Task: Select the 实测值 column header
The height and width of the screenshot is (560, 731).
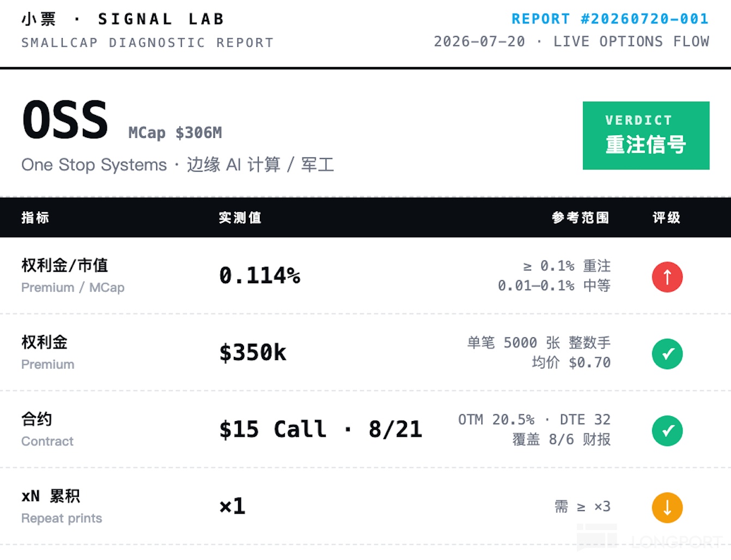Action: coord(240,217)
